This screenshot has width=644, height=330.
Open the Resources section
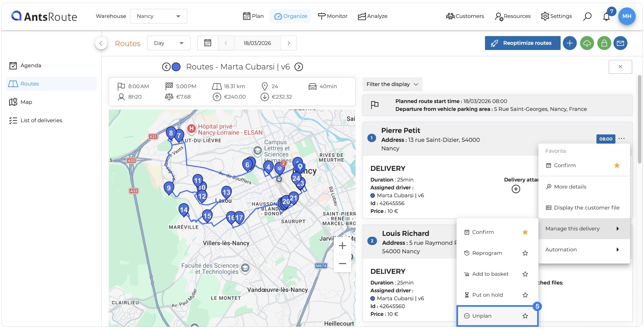pyautogui.click(x=513, y=16)
